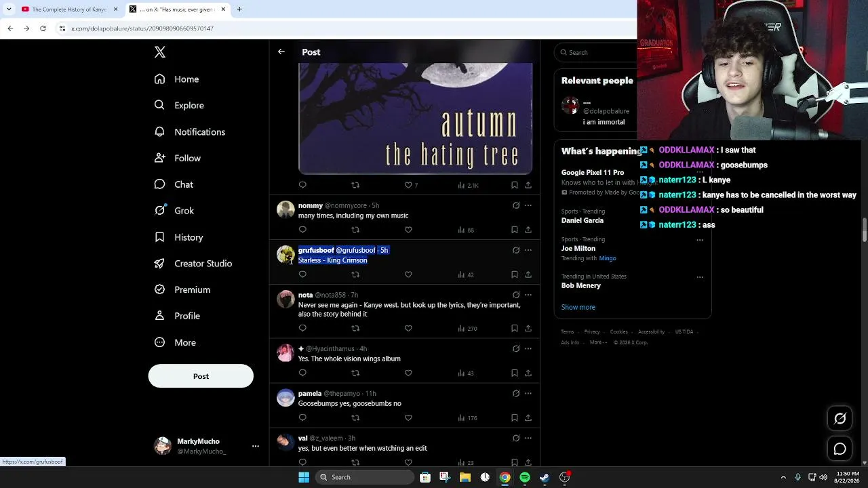Image resolution: width=868 pixels, height=488 pixels.
Task: Open MarkyMucho account switcher menu
Action: [x=256, y=446]
